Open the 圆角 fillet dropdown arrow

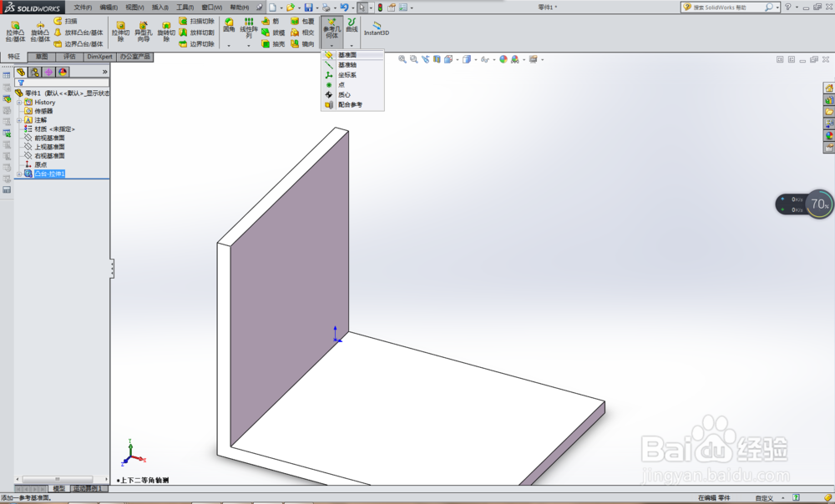pyautogui.click(x=229, y=46)
